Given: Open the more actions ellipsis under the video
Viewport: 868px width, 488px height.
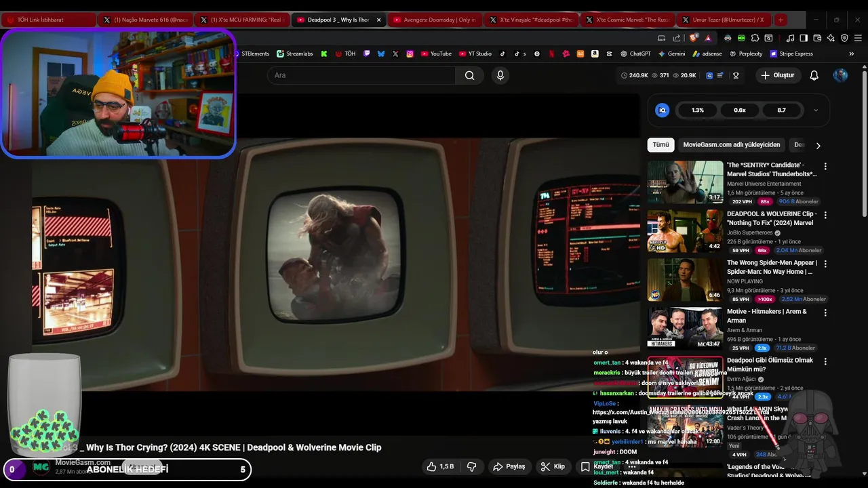Looking at the screenshot, I should click(632, 466).
